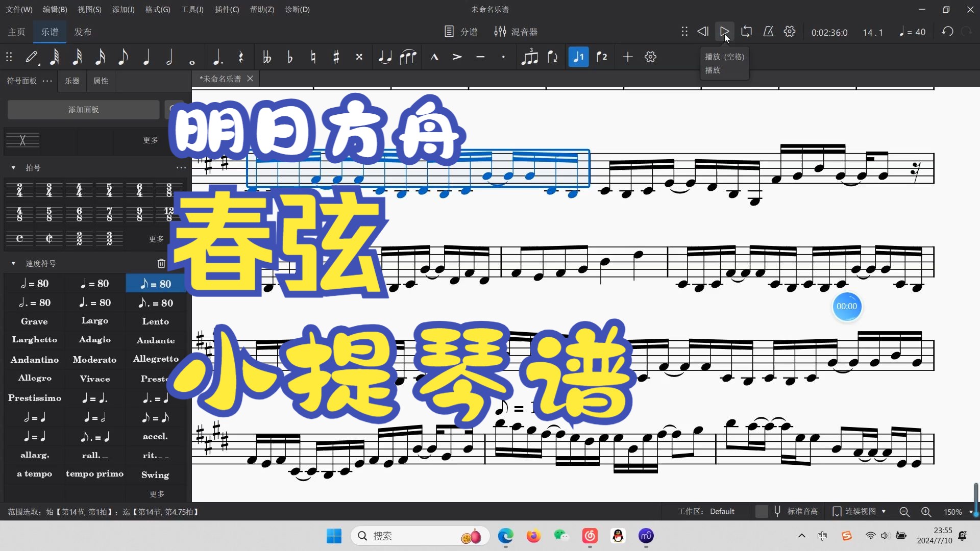
Task: Collapse the 速度符号 palette section
Action: (13, 264)
